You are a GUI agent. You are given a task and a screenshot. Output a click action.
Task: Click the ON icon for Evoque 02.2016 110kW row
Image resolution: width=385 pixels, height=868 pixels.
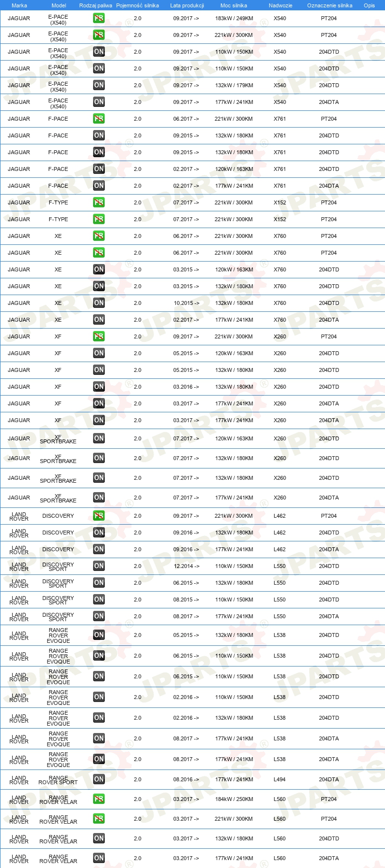pos(99,697)
